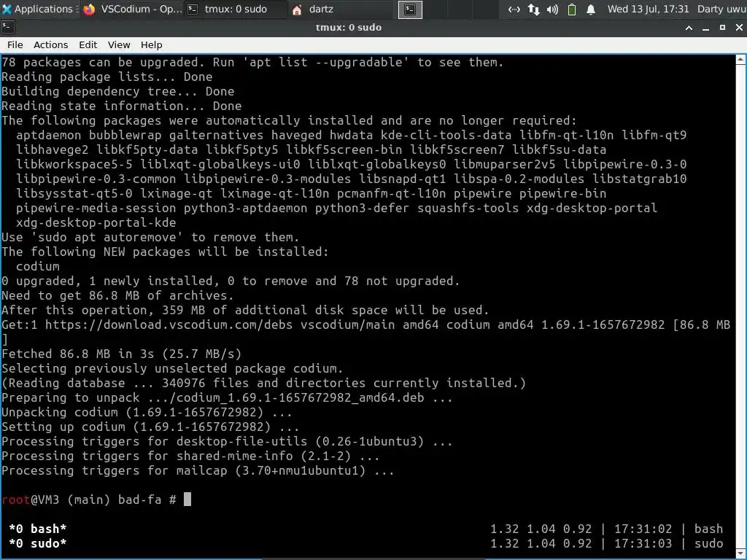Click the 'codium' new package name line
The image size is (747, 560).
click(38, 266)
